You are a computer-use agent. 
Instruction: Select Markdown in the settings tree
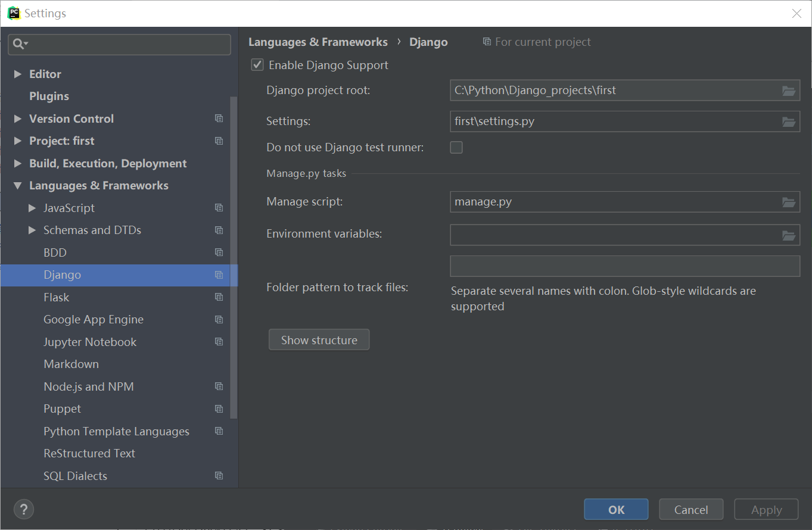(71, 364)
